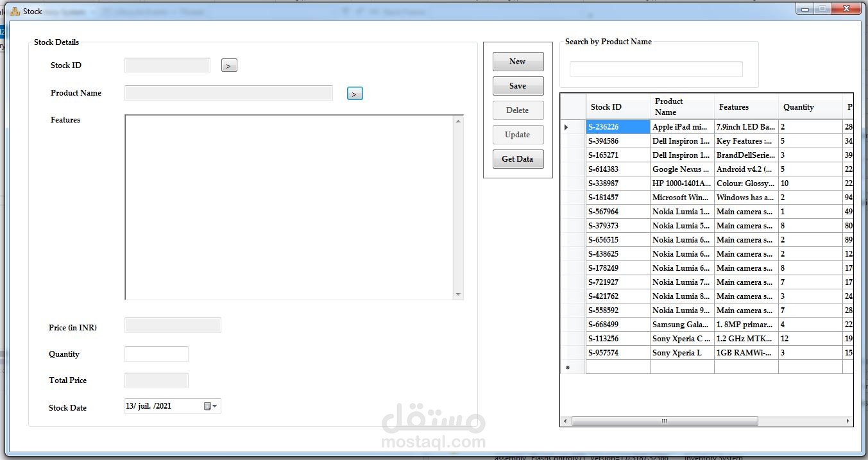Select cell S-656515
The image size is (868, 460).
click(x=618, y=240)
